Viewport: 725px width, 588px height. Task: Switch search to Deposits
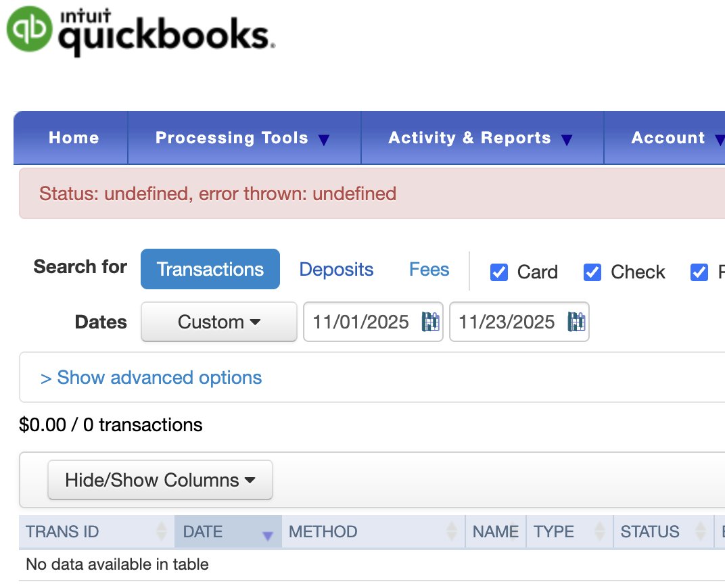coord(336,269)
